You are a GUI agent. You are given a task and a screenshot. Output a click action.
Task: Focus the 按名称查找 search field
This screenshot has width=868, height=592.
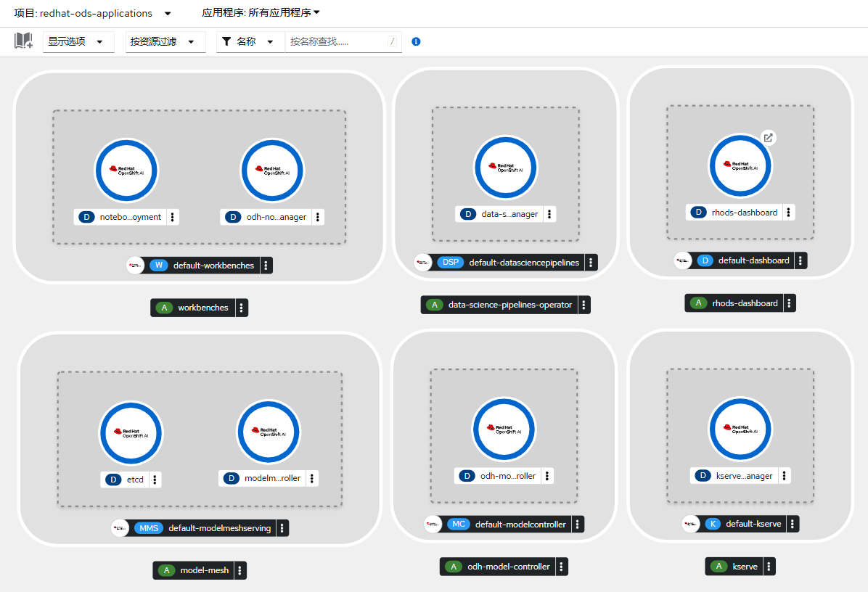pyautogui.click(x=343, y=41)
